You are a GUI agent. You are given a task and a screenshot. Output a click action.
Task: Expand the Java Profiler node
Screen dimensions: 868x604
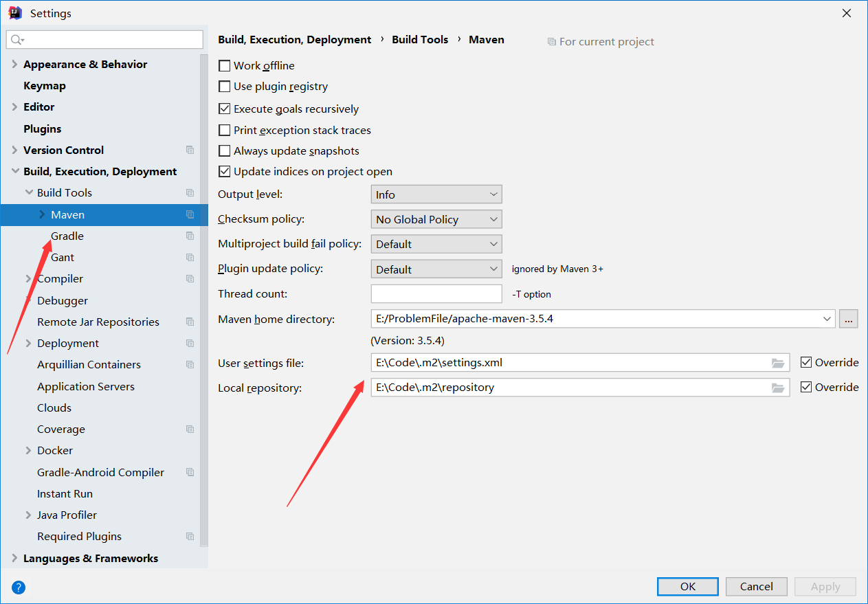pyautogui.click(x=28, y=515)
